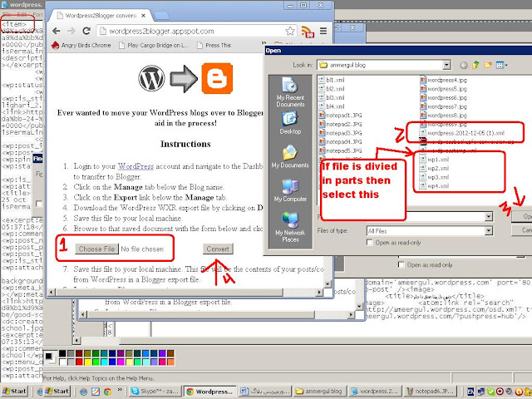
Task: Select file notepad2.JPG in the list
Action: 340,124
